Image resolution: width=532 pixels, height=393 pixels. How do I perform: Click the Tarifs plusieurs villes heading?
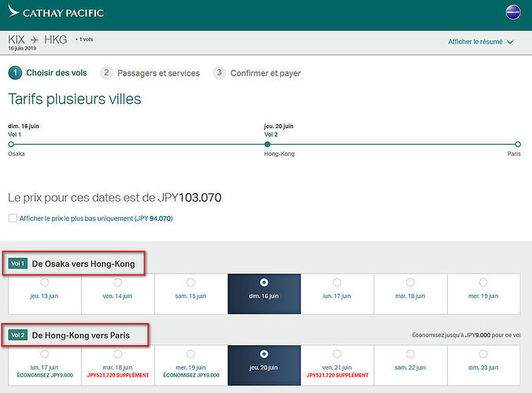[75, 99]
